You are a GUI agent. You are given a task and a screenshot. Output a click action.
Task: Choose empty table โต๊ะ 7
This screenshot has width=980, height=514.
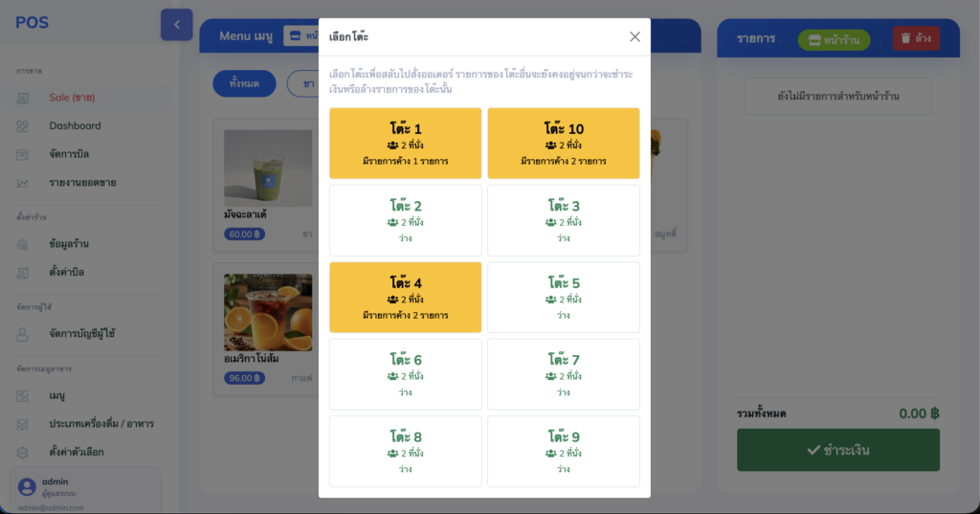point(563,374)
